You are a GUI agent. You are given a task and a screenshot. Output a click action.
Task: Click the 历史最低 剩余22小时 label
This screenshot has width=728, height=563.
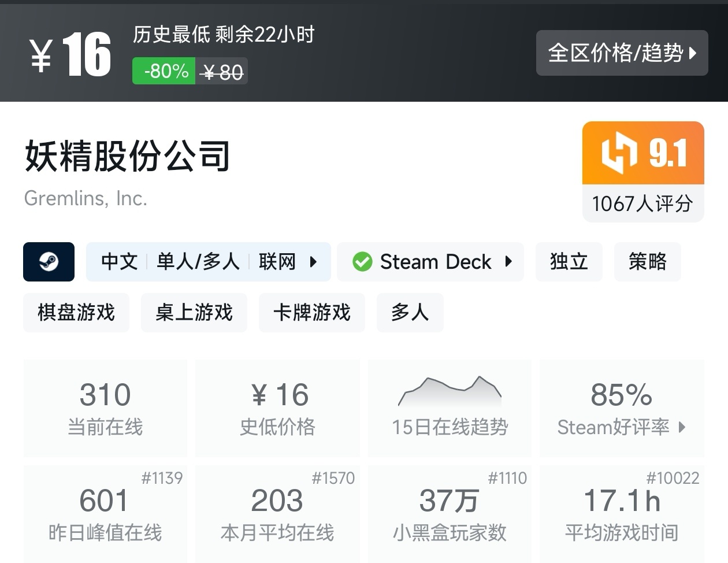[x=224, y=35]
